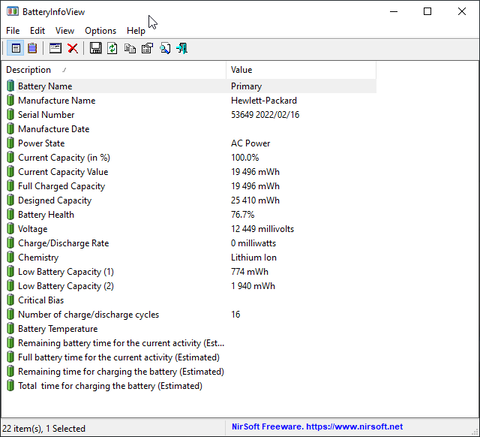Open the NirSoft Freeware website link
This screenshot has height=437, width=480.
[x=317, y=427]
